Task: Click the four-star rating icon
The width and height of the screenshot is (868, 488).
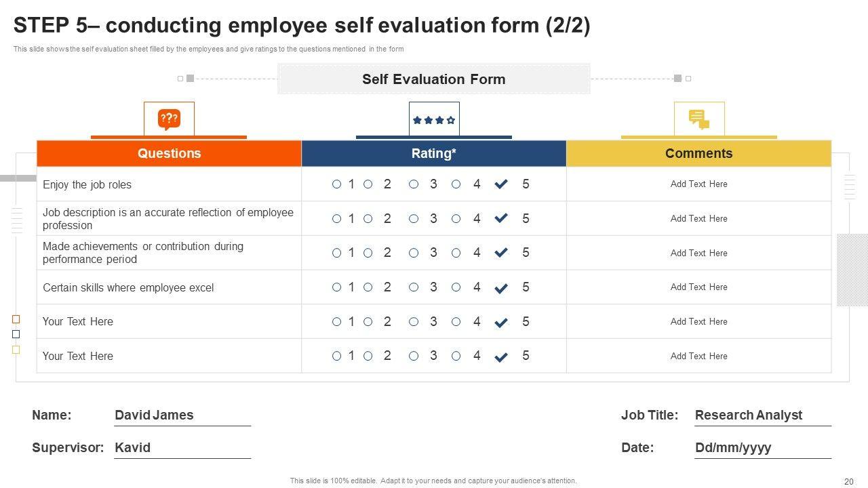Action: click(434, 120)
